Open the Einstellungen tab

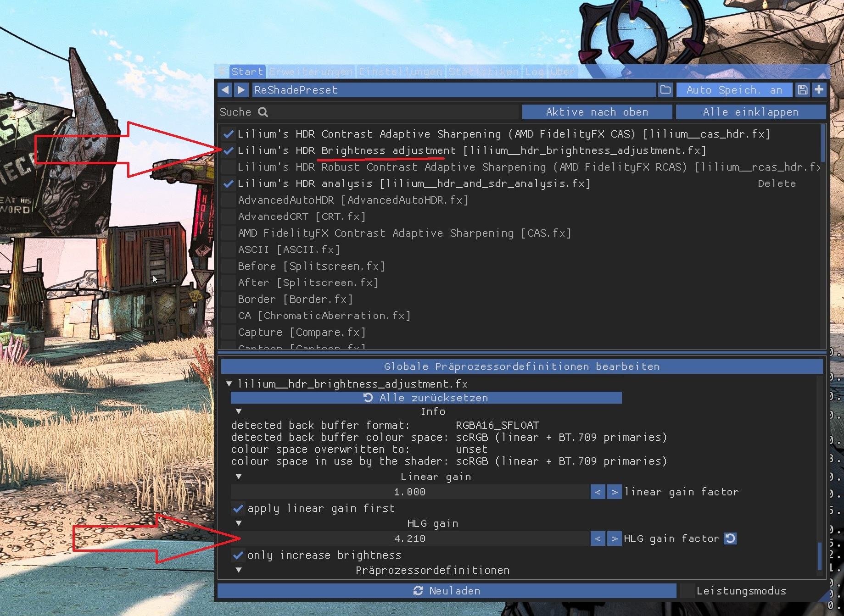click(400, 72)
